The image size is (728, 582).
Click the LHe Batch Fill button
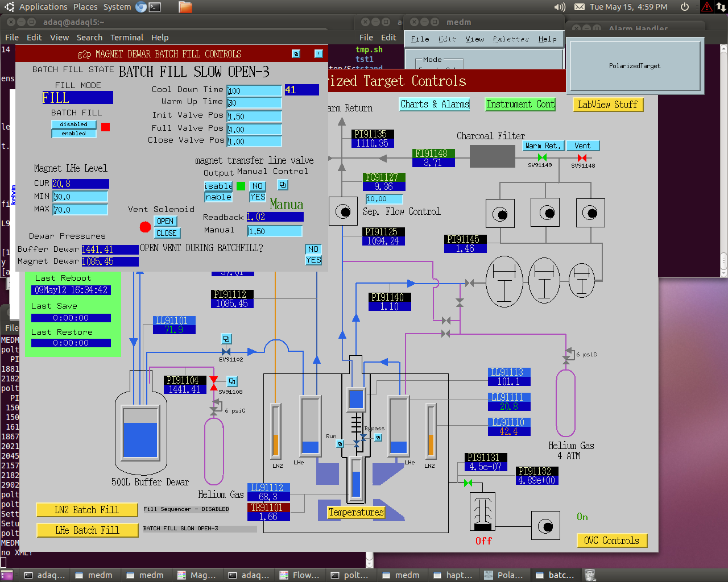point(86,530)
